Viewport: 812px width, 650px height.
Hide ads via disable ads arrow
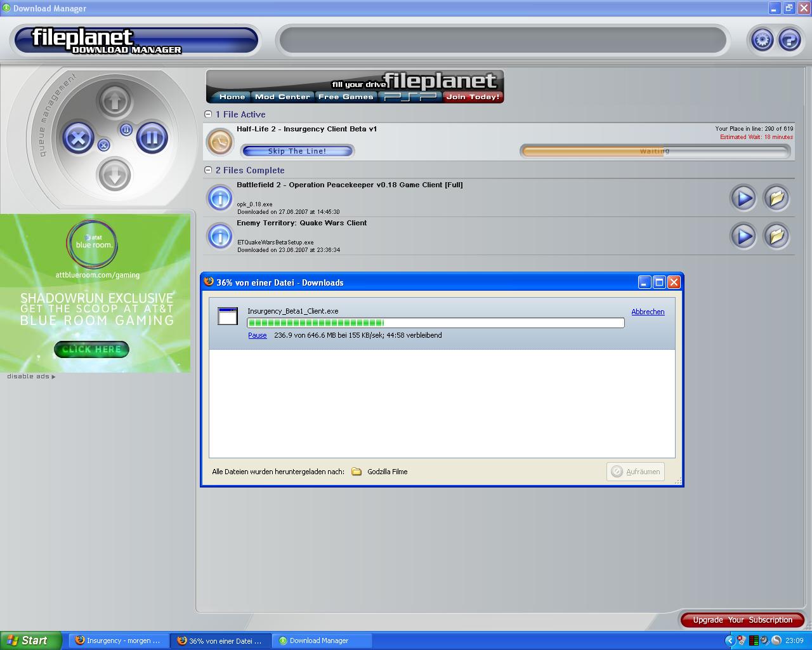click(x=31, y=376)
